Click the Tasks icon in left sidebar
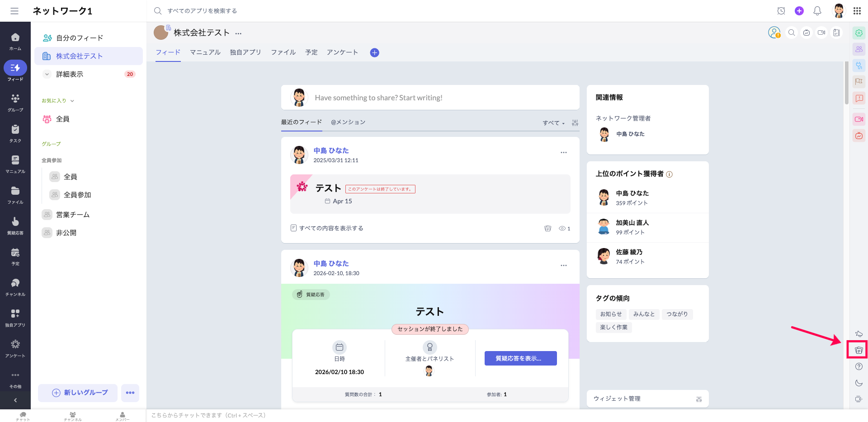868x422 pixels. click(x=15, y=133)
